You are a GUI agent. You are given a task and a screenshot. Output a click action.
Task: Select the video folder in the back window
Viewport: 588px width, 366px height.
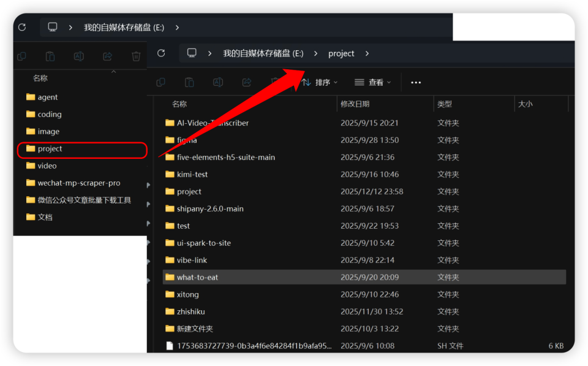tap(47, 166)
